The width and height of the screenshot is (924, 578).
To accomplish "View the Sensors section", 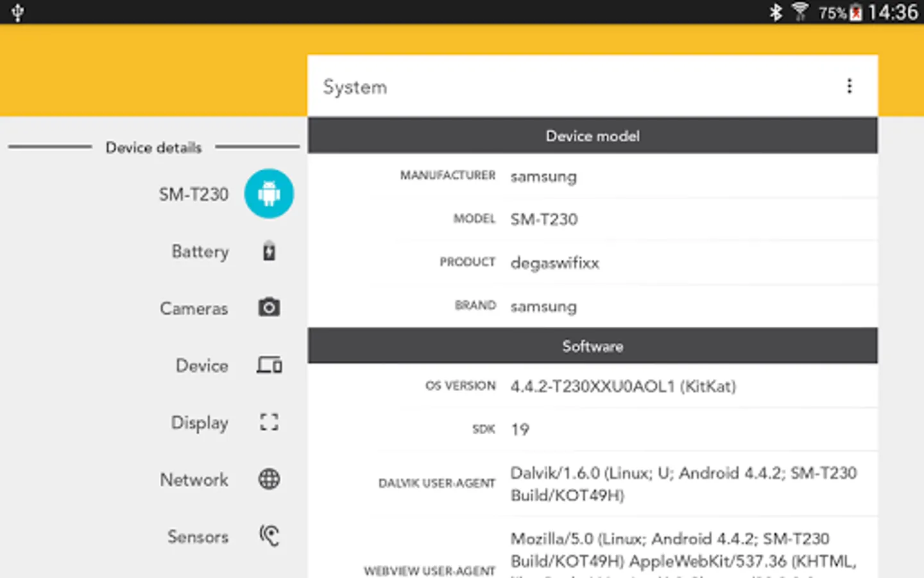I will [x=198, y=536].
